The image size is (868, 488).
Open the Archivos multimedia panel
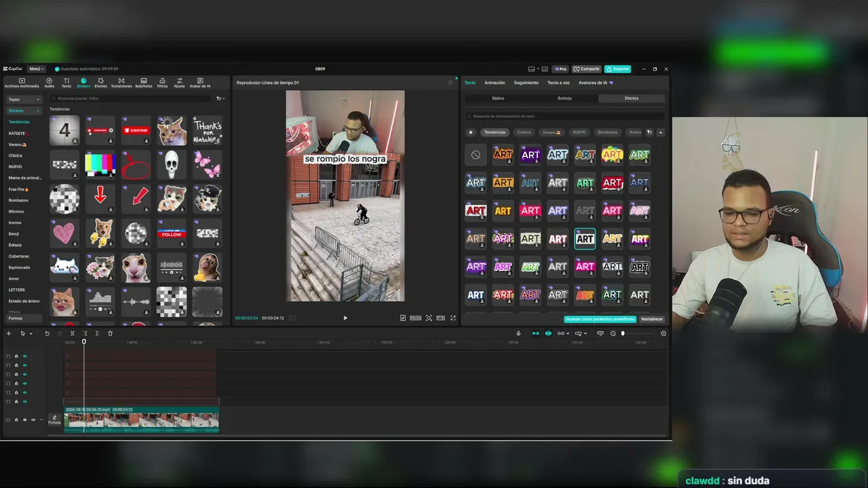click(22, 83)
